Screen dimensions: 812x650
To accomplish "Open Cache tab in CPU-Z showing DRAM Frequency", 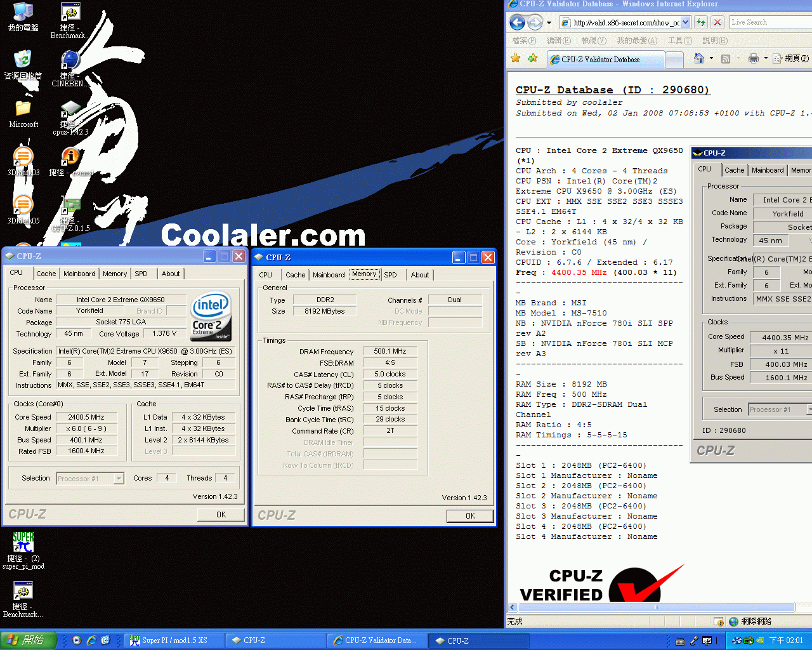I will click(x=295, y=275).
